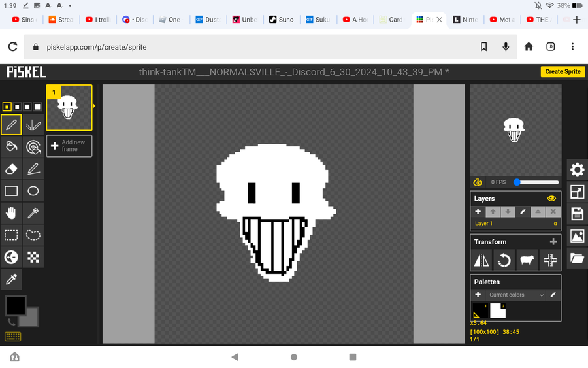Reload the page
Viewport: 588px width, 368px height.
tap(13, 47)
